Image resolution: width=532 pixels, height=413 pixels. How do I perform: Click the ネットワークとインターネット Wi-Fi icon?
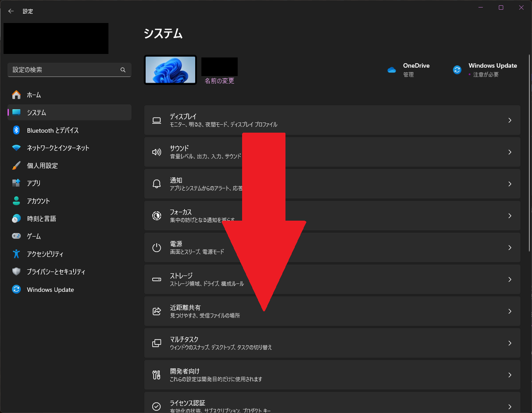[x=16, y=148]
